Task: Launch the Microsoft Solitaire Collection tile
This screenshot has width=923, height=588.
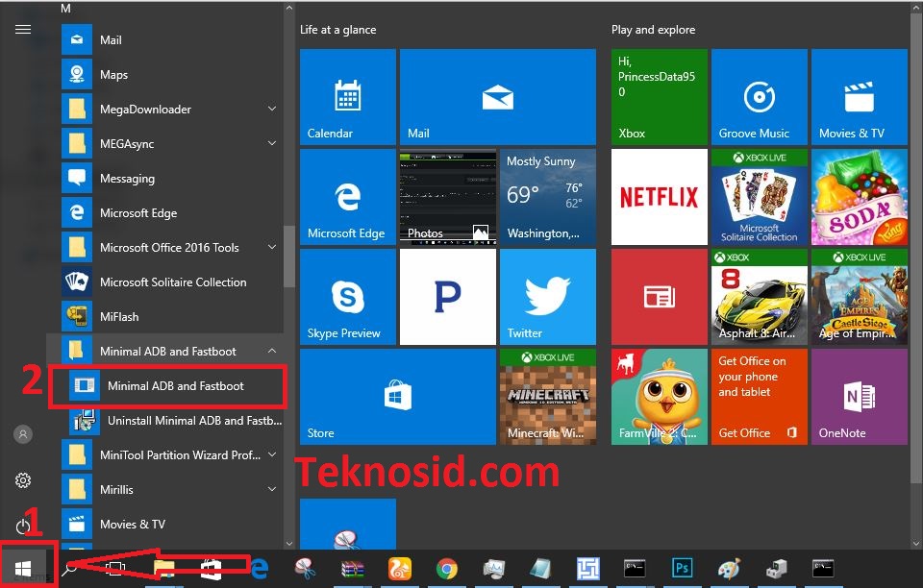Action: [x=760, y=196]
